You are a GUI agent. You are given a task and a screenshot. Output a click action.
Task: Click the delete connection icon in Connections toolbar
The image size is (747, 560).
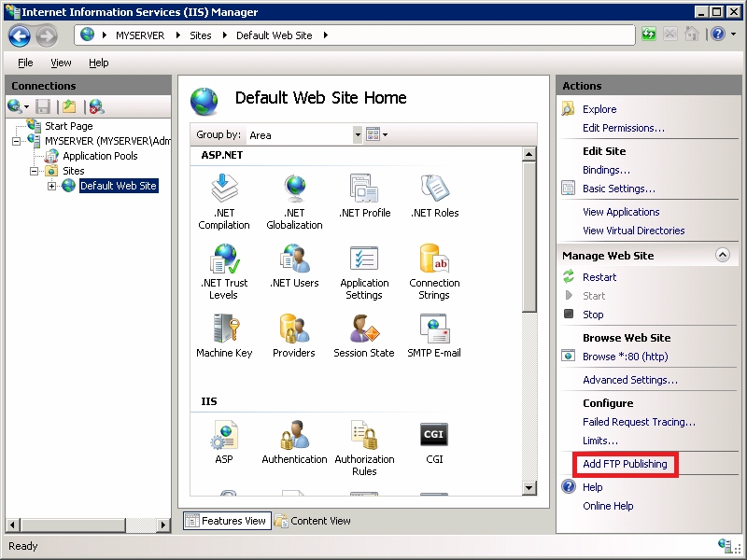coord(97,106)
